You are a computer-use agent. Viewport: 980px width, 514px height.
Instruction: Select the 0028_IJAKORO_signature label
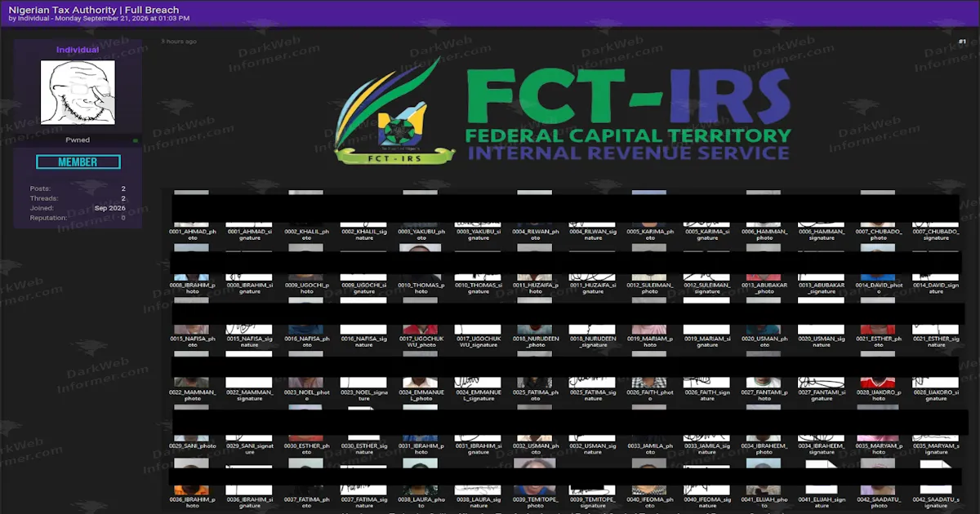coord(936,395)
